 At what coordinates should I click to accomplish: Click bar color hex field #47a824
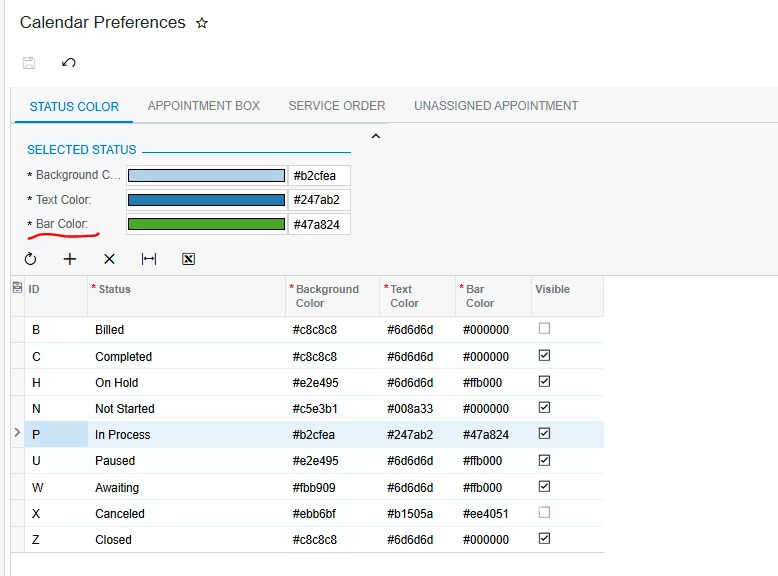click(x=320, y=224)
